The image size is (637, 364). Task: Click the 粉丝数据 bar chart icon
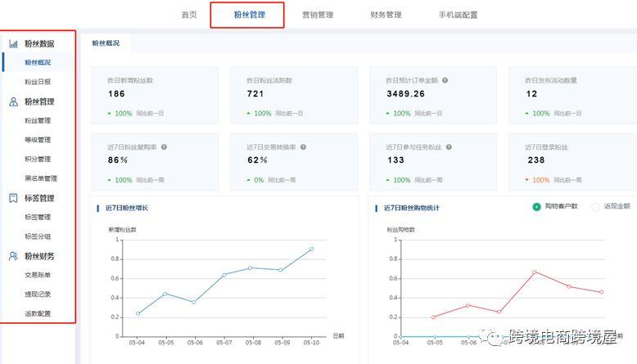coord(13,43)
